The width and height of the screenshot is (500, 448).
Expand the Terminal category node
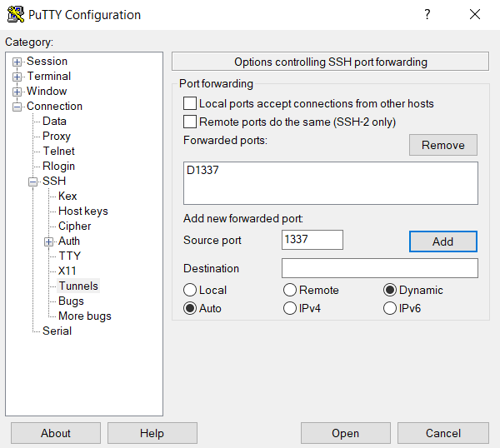click(17, 77)
